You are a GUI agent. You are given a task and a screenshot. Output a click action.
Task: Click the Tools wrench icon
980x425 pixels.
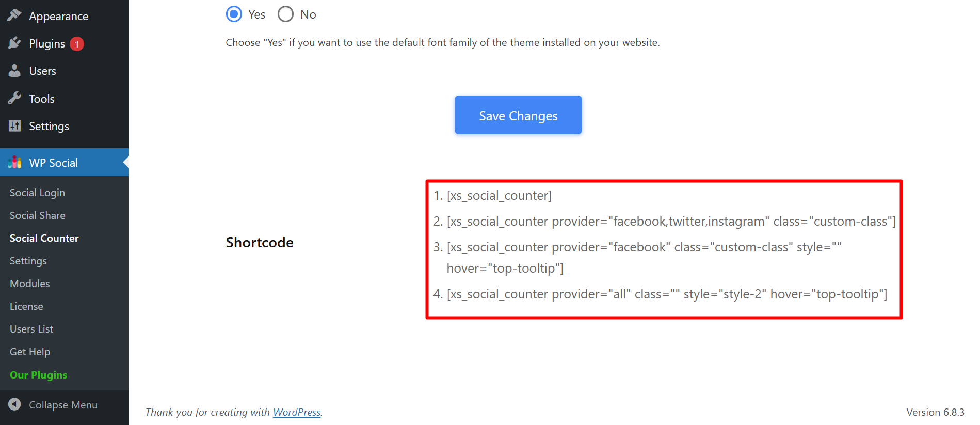(14, 98)
